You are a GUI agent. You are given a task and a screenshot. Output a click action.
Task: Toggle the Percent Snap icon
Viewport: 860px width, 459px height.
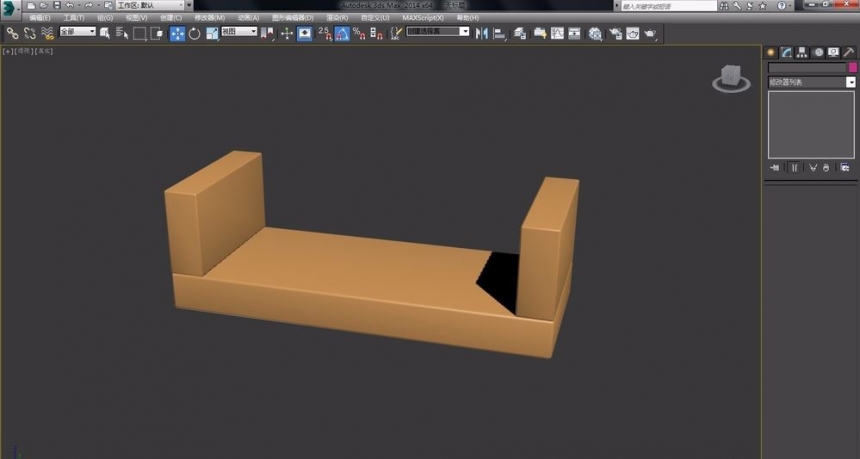tap(359, 34)
